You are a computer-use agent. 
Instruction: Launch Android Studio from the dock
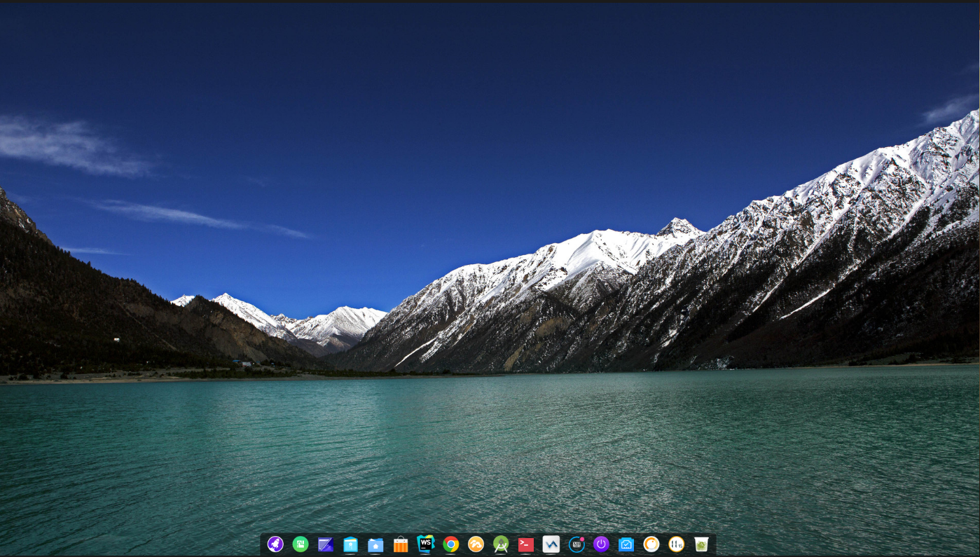tap(501, 544)
